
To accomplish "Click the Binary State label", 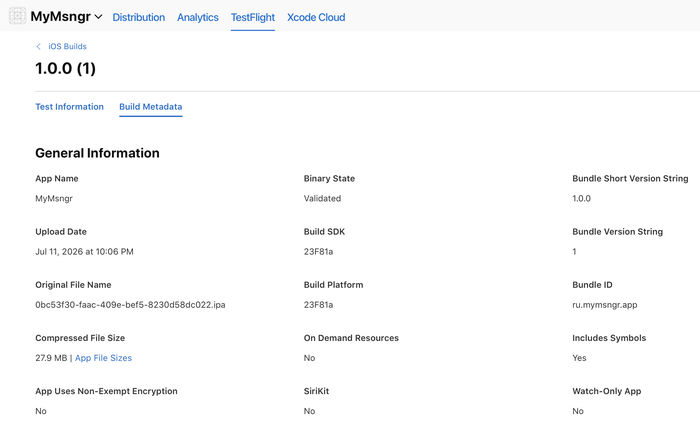I will pyautogui.click(x=329, y=179).
